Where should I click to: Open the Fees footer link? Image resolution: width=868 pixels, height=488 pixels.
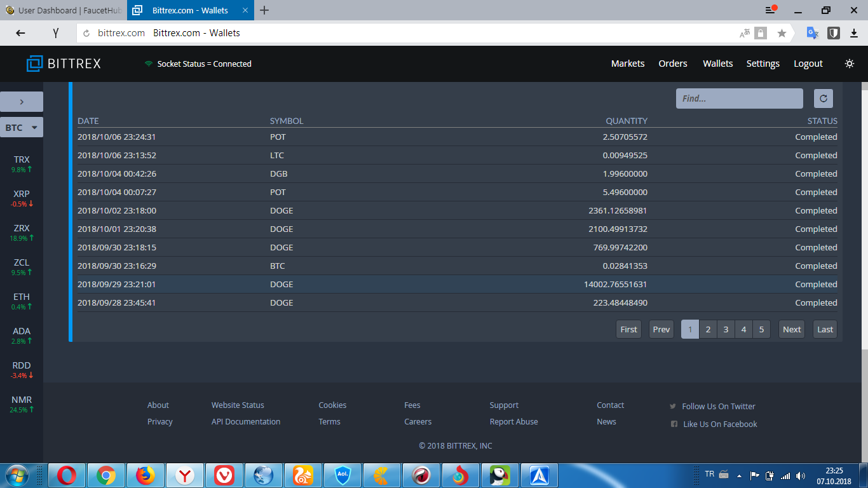[x=412, y=405]
